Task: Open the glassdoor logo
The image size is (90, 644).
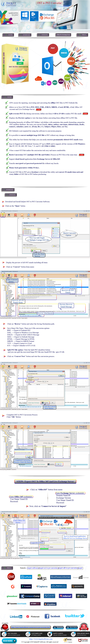Action: tap(12, 596)
